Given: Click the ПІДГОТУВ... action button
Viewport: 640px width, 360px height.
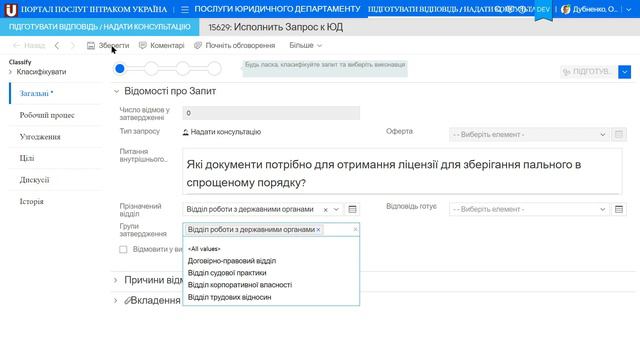Looking at the screenshot, I should (x=588, y=72).
